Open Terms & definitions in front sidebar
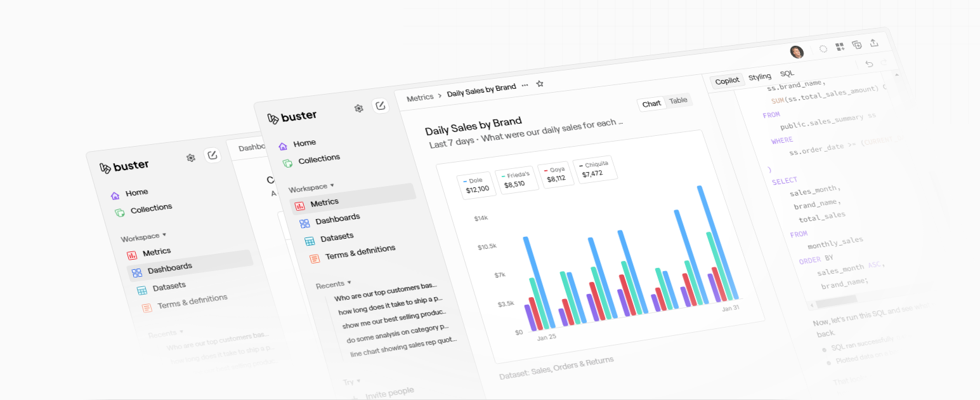Image resolution: width=980 pixels, height=400 pixels. pos(360,252)
